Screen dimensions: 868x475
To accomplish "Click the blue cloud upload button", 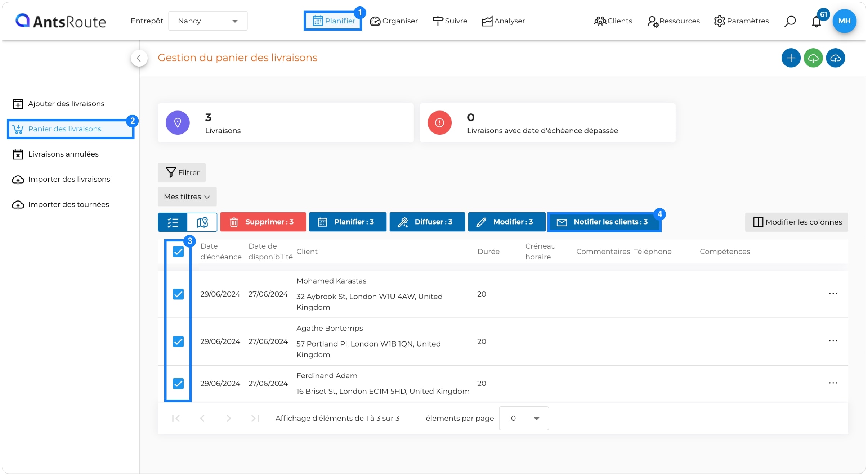I will (x=836, y=58).
